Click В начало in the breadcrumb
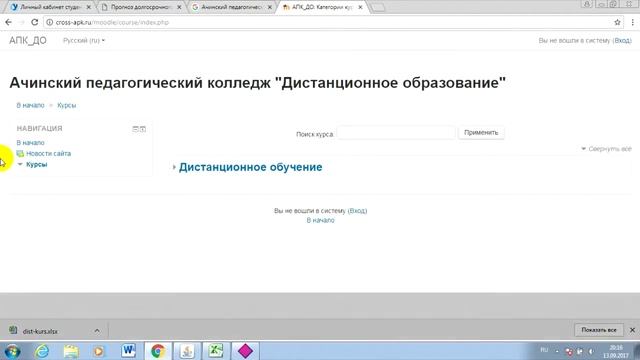This screenshot has height=360, width=640. tap(30, 105)
